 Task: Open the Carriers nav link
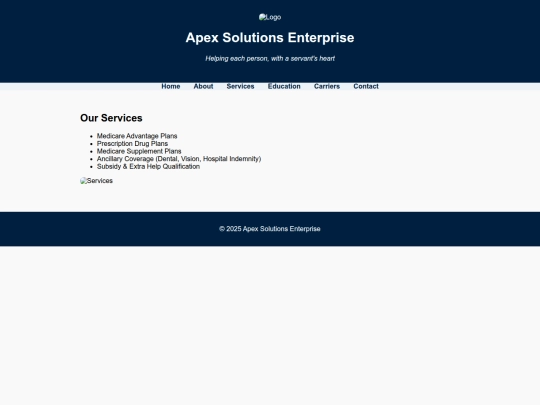327,86
